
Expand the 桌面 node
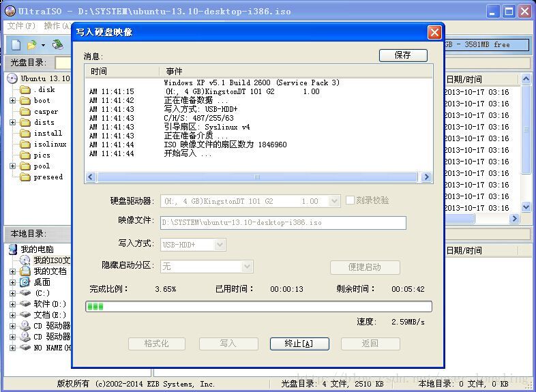click(x=13, y=282)
